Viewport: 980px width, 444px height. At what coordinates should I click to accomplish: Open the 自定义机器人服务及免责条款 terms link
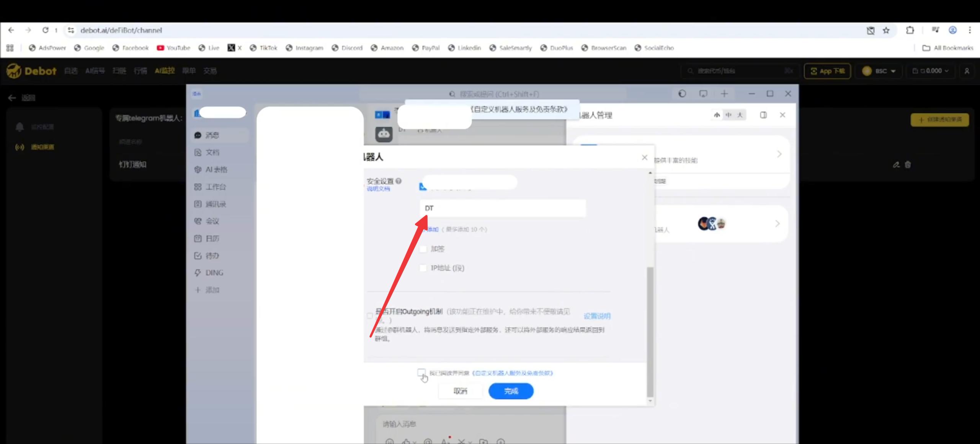[x=513, y=373]
